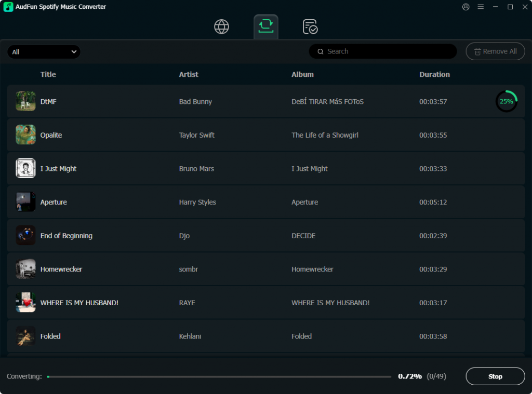Click the search magnifier icon

(321, 51)
